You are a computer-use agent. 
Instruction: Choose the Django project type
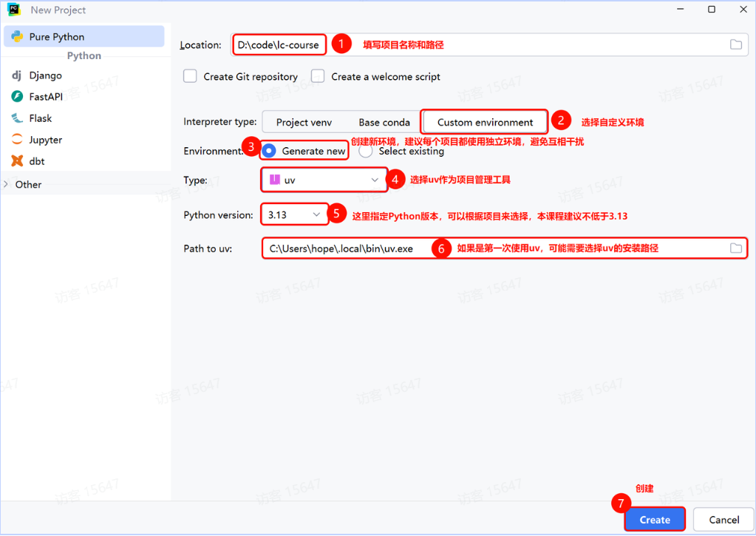pos(45,75)
